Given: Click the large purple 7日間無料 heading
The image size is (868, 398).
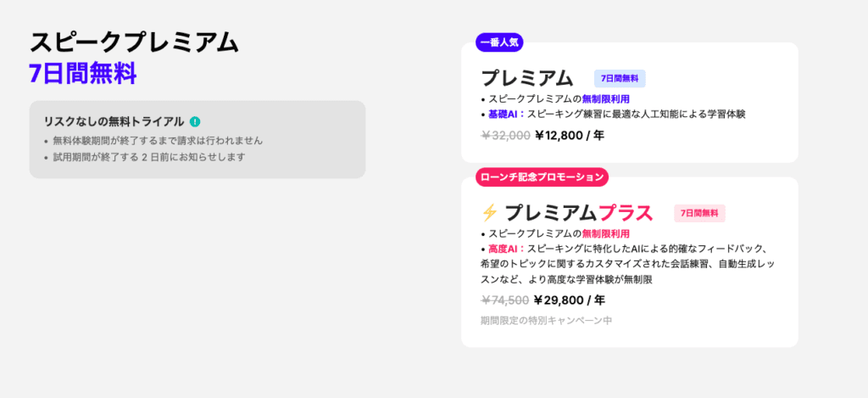Looking at the screenshot, I should (x=83, y=74).
